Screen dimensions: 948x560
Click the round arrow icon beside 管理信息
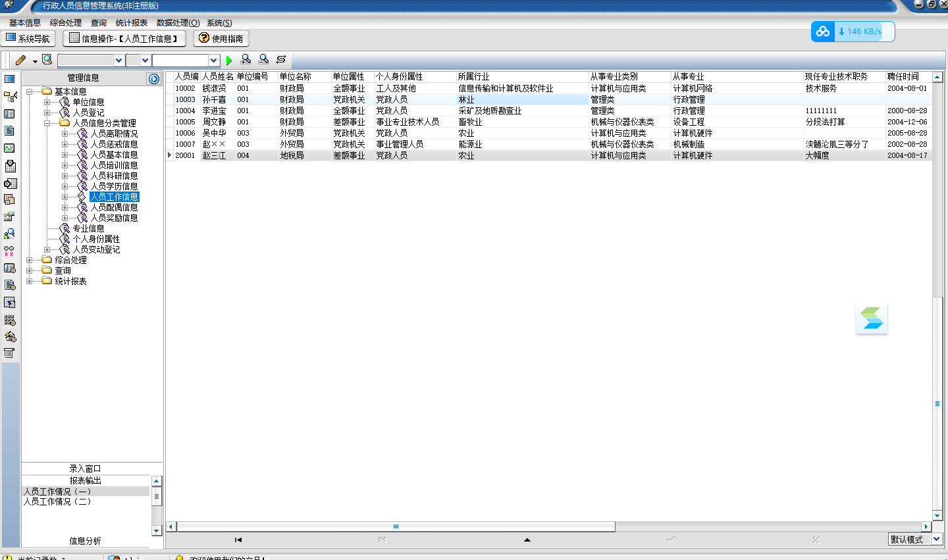click(154, 78)
